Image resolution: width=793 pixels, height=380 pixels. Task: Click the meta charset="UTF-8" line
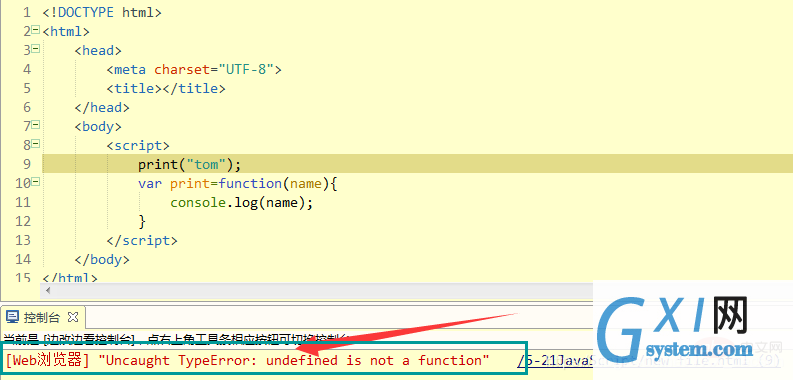(x=194, y=70)
